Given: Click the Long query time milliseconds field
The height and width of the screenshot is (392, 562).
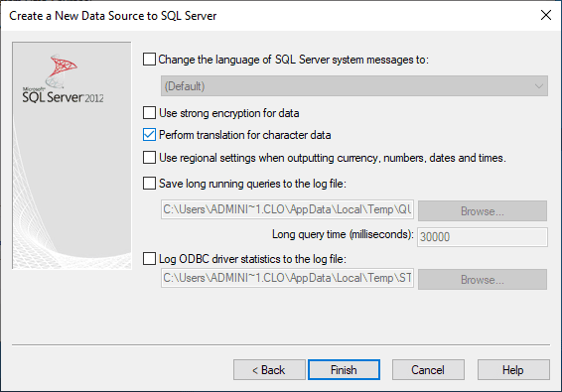Looking at the screenshot, I should coord(483,237).
